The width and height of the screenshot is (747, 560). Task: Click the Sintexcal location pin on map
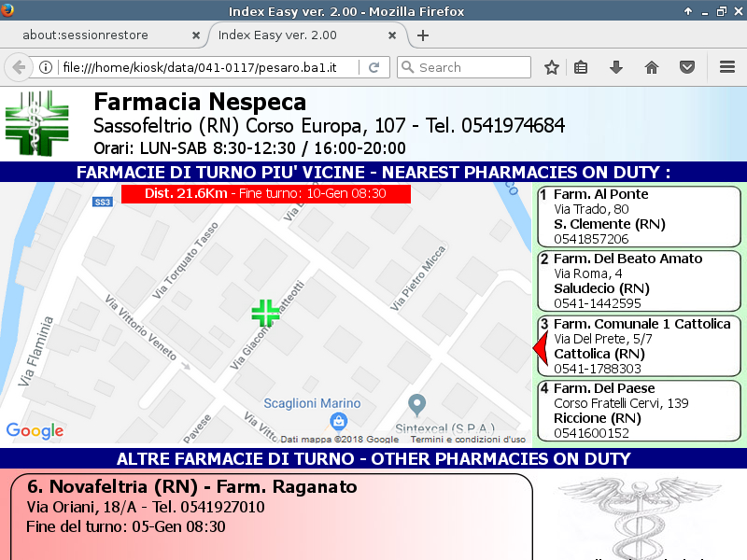pos(418,404)
